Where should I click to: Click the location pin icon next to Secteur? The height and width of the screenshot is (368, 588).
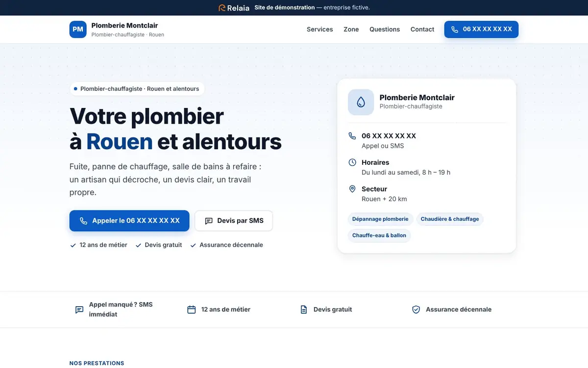tap(352, 189)
